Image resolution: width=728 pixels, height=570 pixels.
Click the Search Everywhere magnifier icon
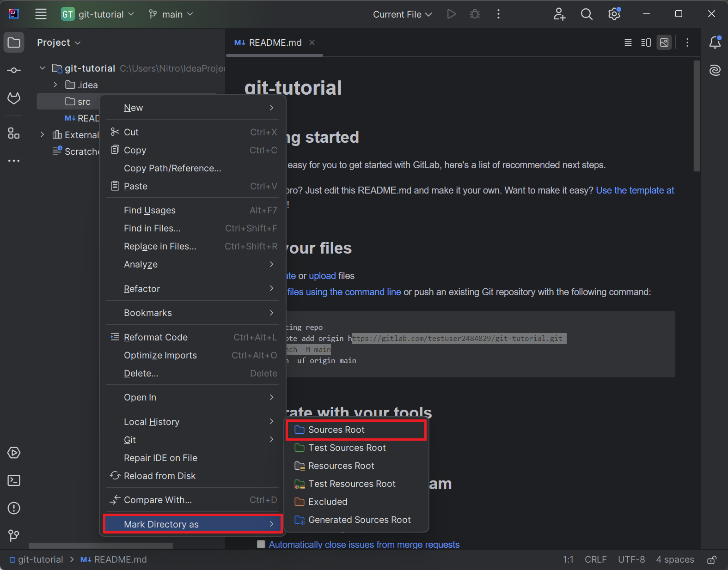point(587,14)
